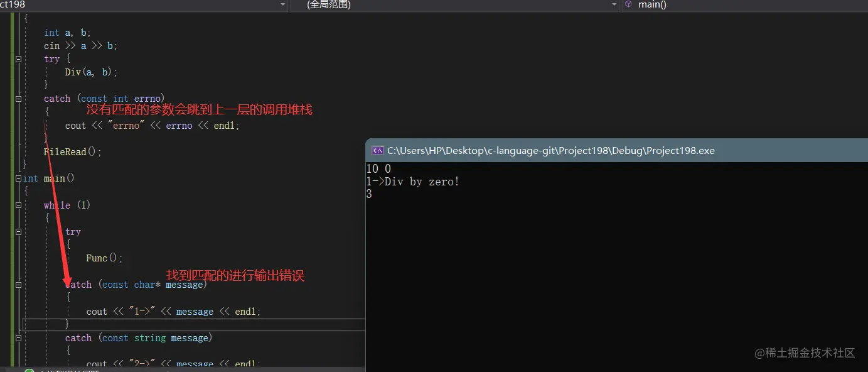Click 'catch (const string message)' line

click(x=139, y=338)
